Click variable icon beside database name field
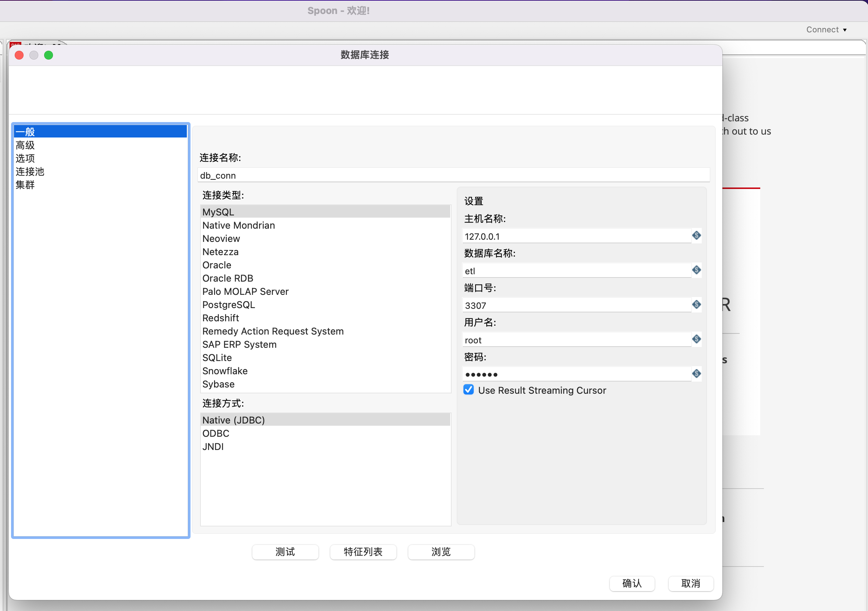The width and height of the screenshot is (868, 611). pyautogui.click(x=696, y=270)
